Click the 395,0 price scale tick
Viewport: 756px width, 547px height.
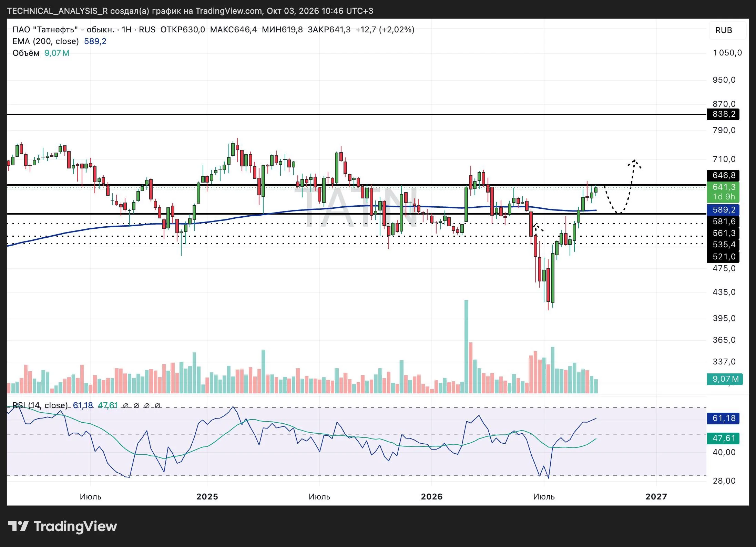click(724, 318)
